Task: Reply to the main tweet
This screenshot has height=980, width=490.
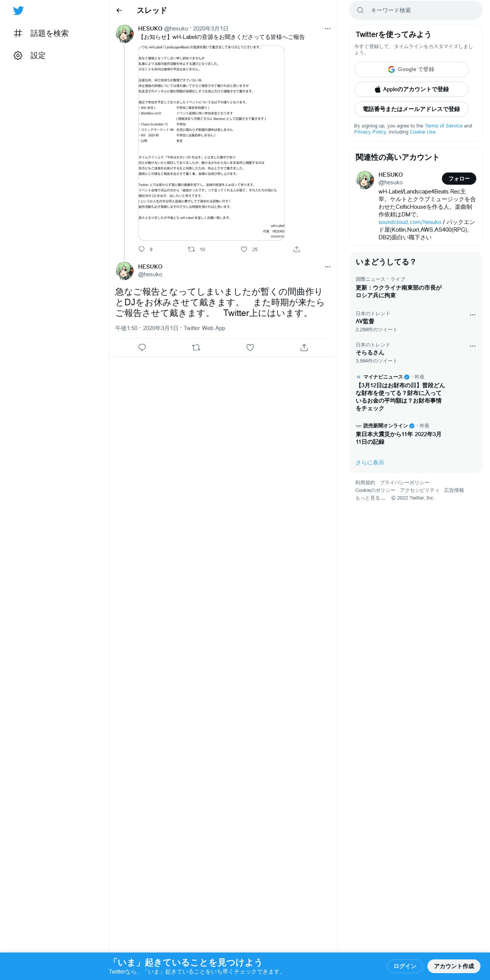Action: point(142,347)
